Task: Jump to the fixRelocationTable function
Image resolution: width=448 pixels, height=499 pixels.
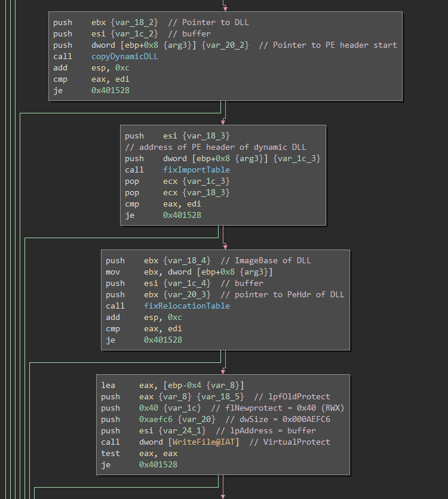Action: (x=186, y=306)
